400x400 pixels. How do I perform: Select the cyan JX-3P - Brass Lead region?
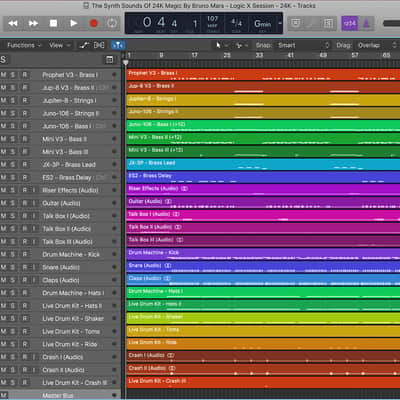(x=263, y=164)
